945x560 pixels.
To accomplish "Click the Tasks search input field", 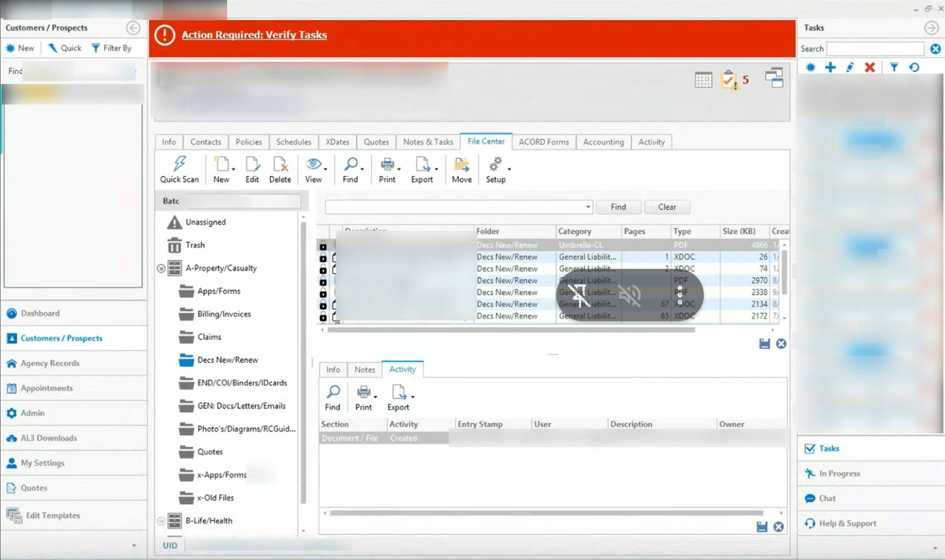I will (875, 49).
